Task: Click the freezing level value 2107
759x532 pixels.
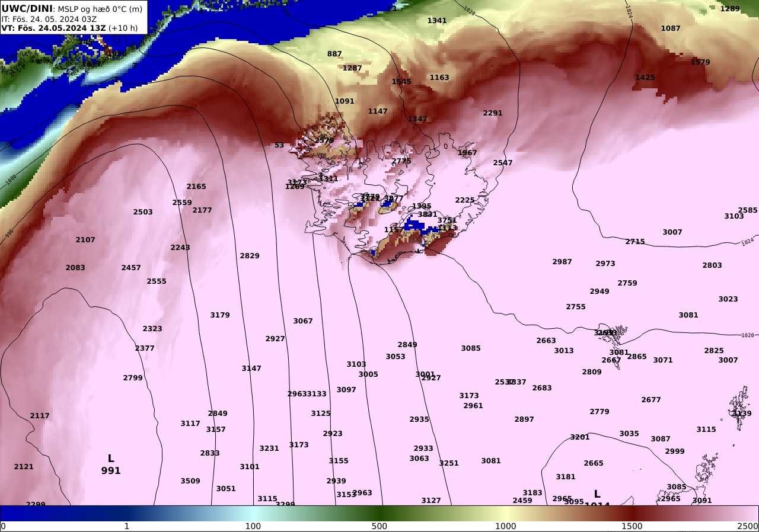Action: click(x=85, y=240)
